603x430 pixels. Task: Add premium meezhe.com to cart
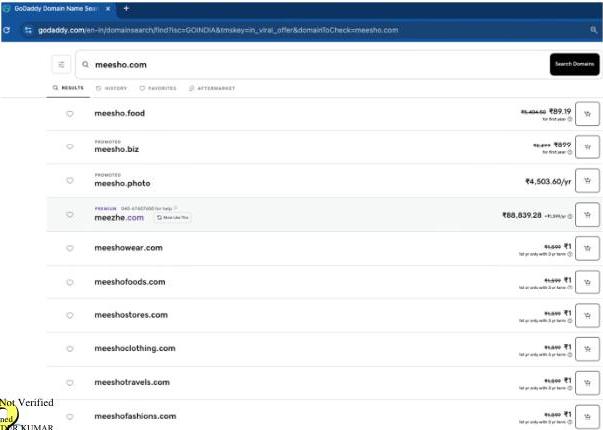(587, 215)
